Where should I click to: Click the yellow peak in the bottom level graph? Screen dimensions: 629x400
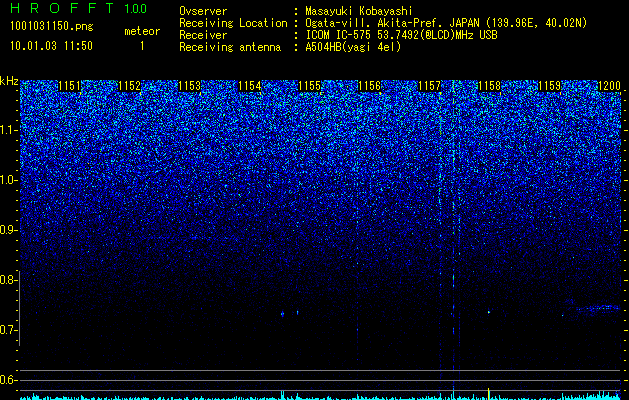[489, 392]
